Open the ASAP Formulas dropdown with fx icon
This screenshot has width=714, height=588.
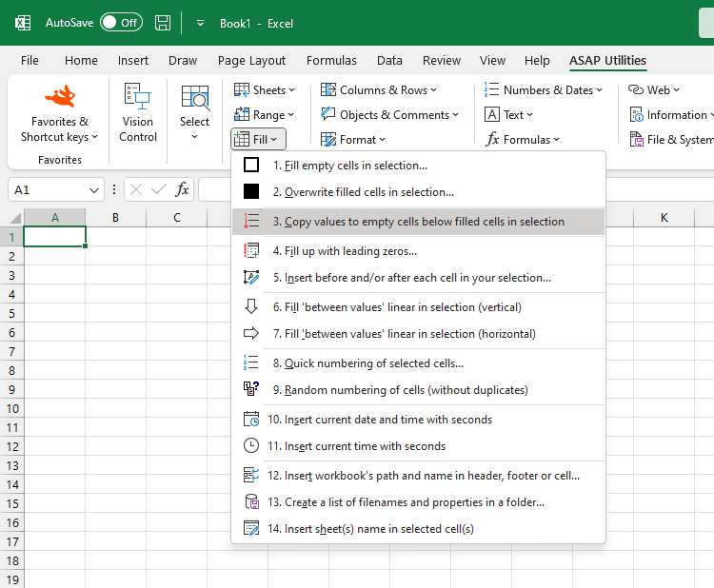(523, 139)
